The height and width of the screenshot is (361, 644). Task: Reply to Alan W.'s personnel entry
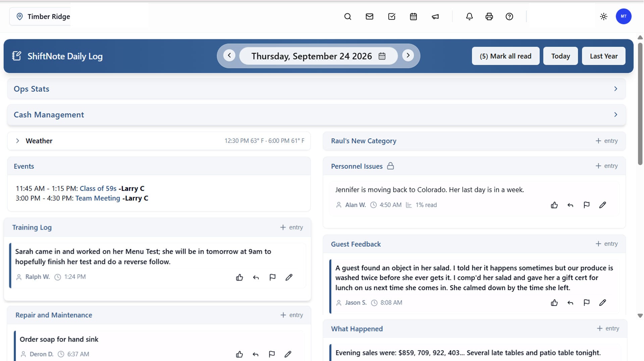pos(570,205)
